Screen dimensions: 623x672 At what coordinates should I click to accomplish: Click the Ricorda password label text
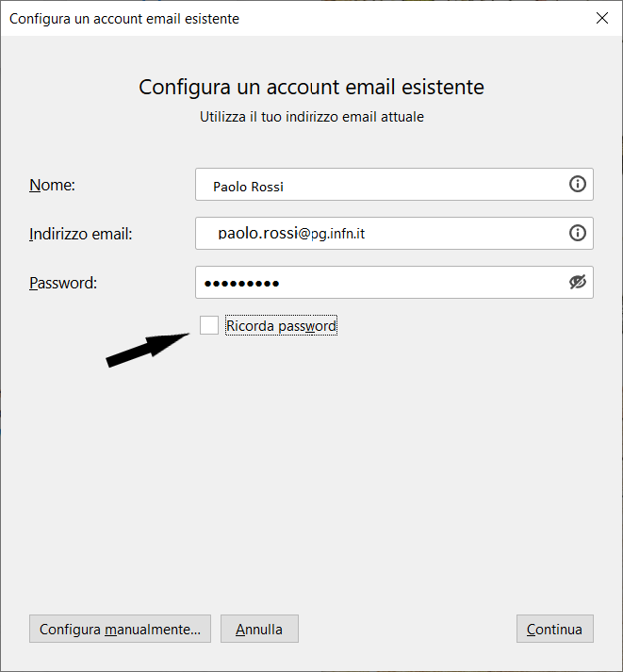click(x=281, y=326)
